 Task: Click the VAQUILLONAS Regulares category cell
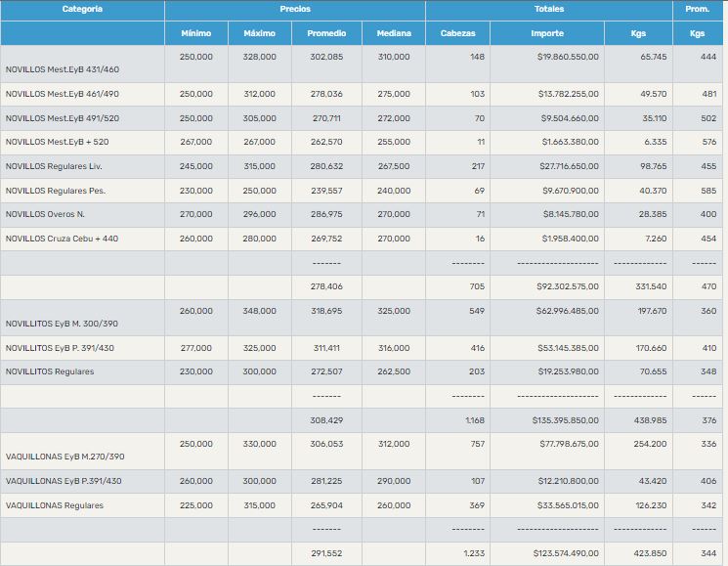tap(55, 505)
